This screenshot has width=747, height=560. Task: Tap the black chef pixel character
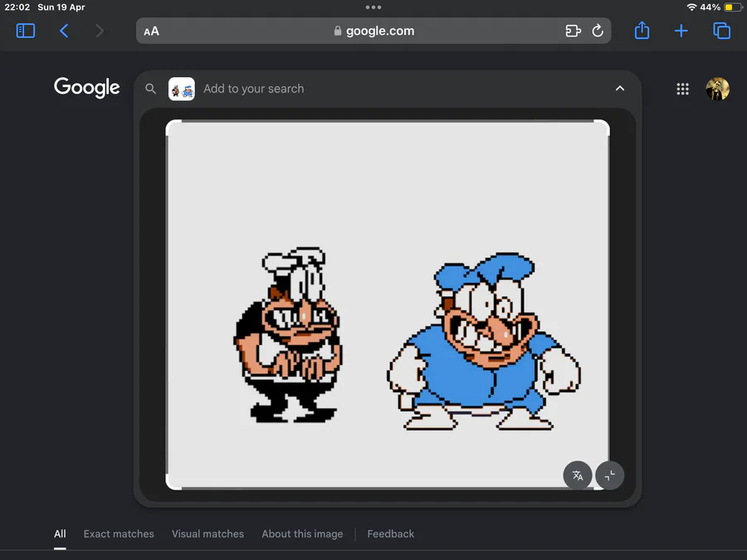click(288, 335)
